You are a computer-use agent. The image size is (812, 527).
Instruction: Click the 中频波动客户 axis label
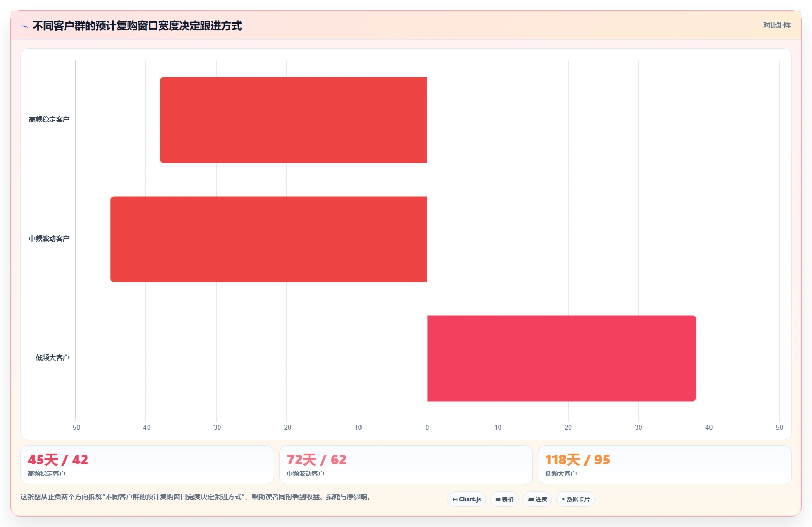[x=49, y=239]
